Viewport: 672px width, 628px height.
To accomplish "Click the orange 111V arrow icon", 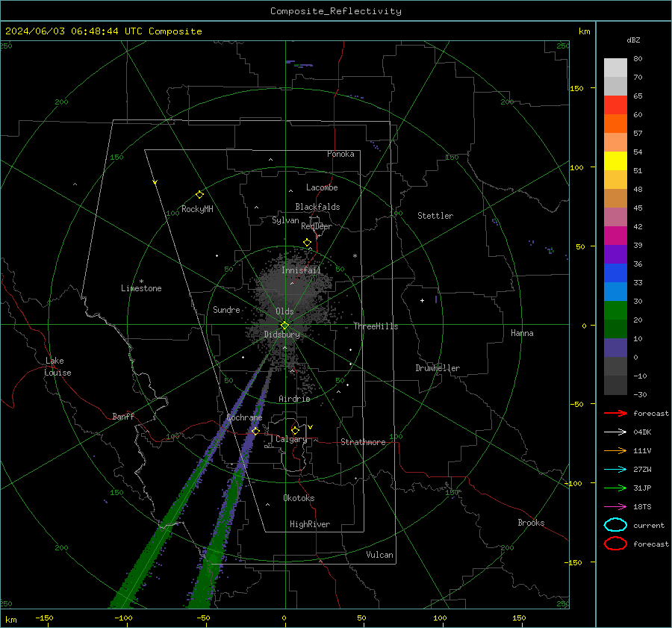I will [x=615, y=450].
